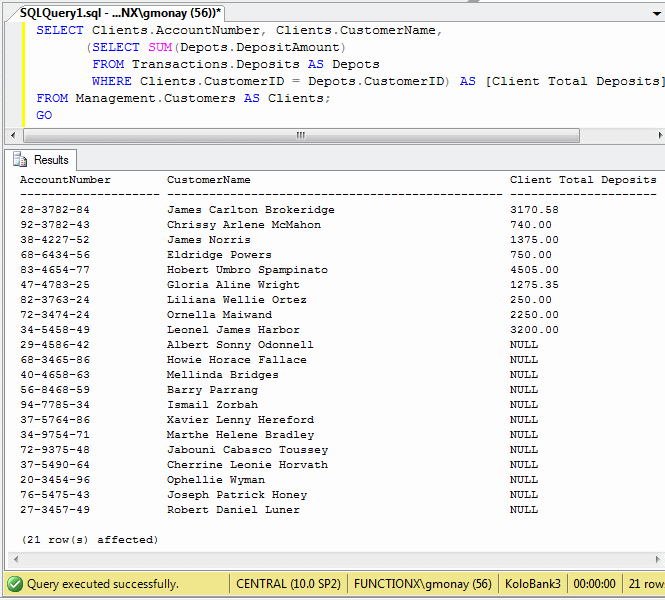Click the CENTRAL (10.0 SP2) server status entry
The image size is (665, 600).
pyautogui.click(x=288, y=584)
